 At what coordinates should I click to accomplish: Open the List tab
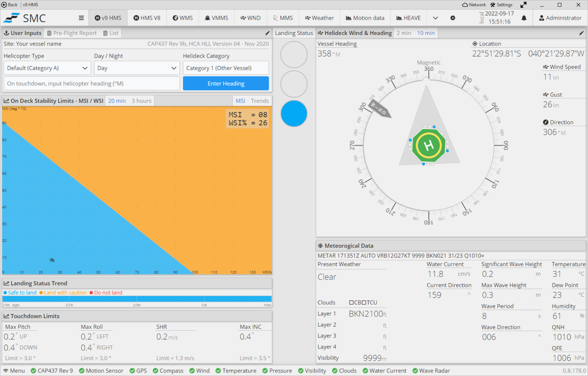click(111, 33)
